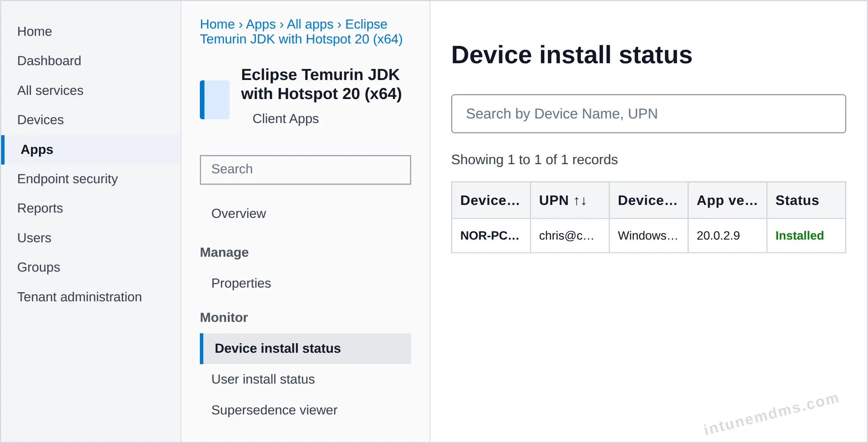Click the Monitor section heading
Image resolution: width=868 pixels, height=443 pixels.
(224, 317)
